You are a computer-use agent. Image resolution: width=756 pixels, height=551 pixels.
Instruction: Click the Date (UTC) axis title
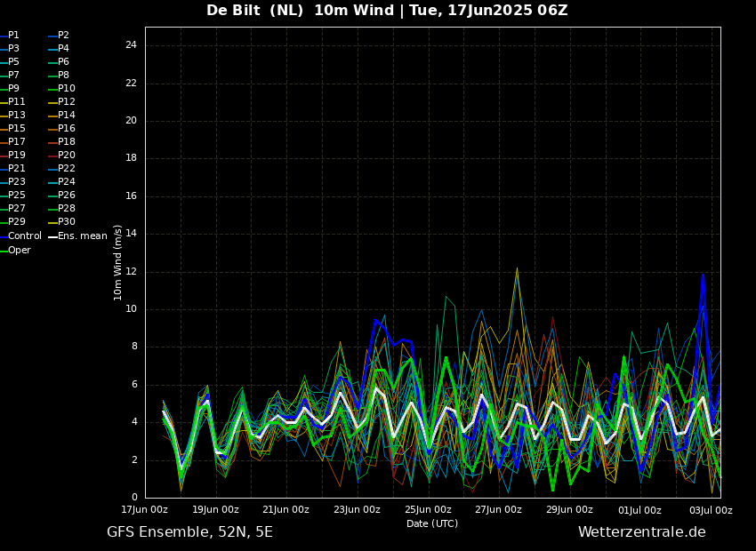coord(432,524)
